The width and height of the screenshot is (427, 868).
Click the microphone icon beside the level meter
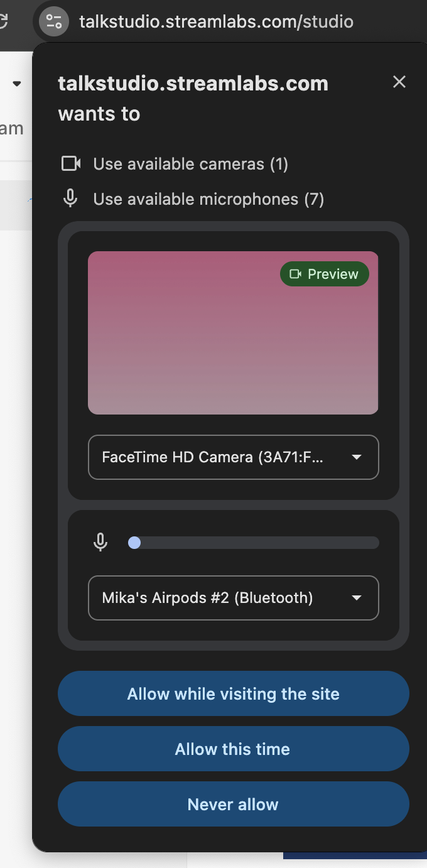tap(100, 542)
